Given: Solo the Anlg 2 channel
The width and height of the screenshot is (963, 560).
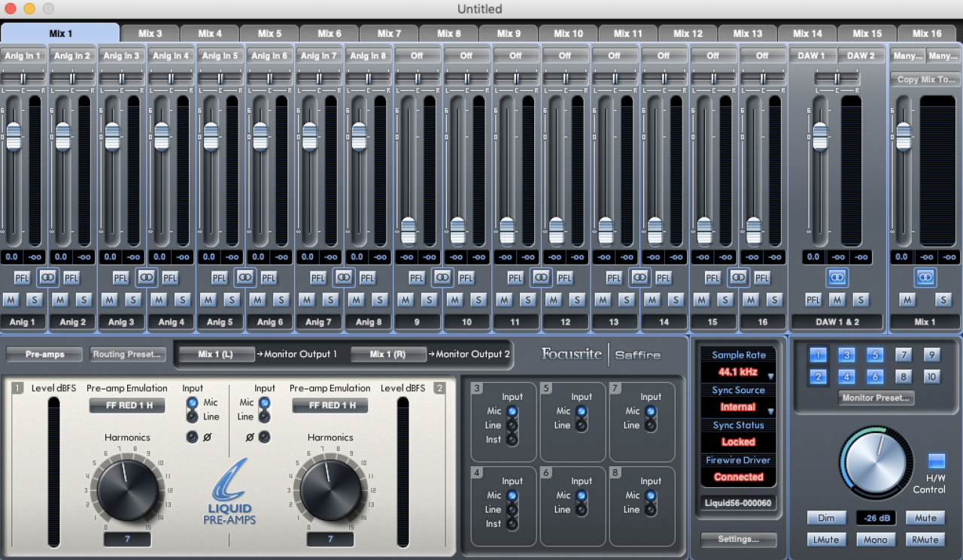Looking at the screenshot, I should [84, 300].
